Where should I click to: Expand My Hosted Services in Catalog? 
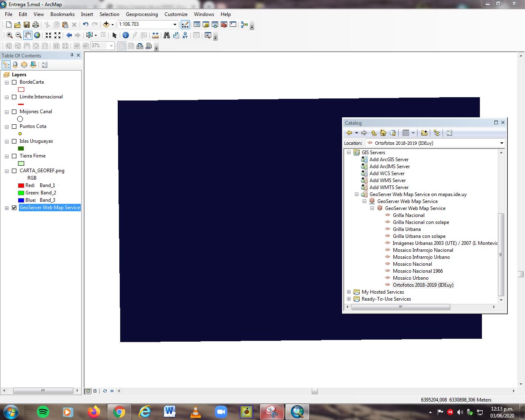coord(349,292)
